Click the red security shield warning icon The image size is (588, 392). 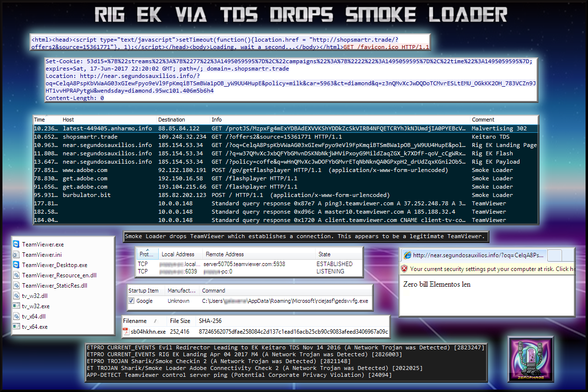[x=404, y=269]
